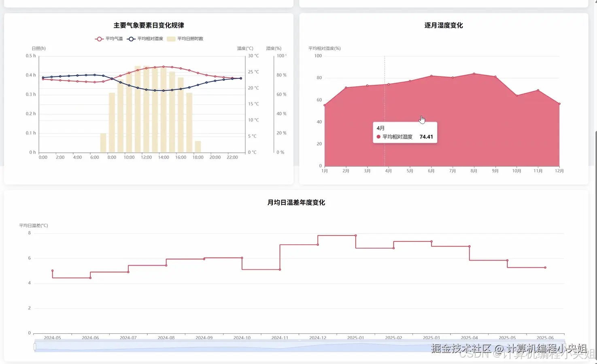Click the data zoom slider track below the 月均日温差 chart
This screenshot has height=364, width=597.
[x=300, y=347]
